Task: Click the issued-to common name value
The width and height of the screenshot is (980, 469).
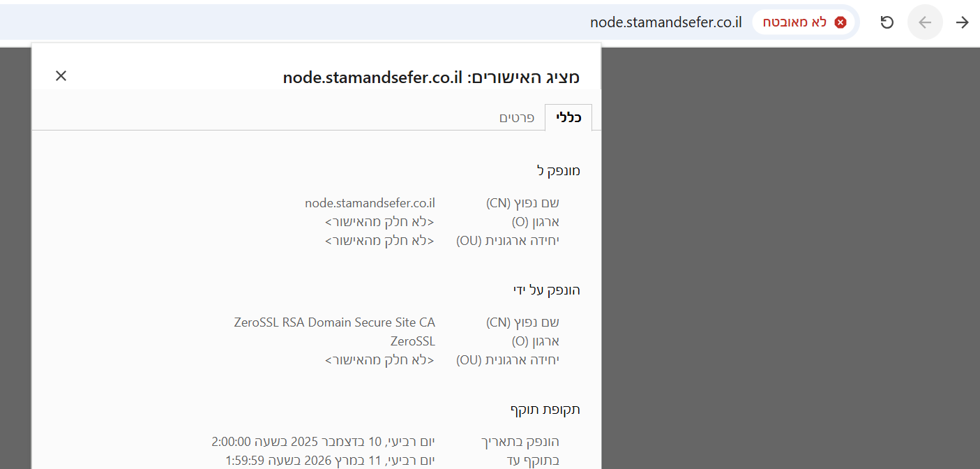Action: [370, 203]
